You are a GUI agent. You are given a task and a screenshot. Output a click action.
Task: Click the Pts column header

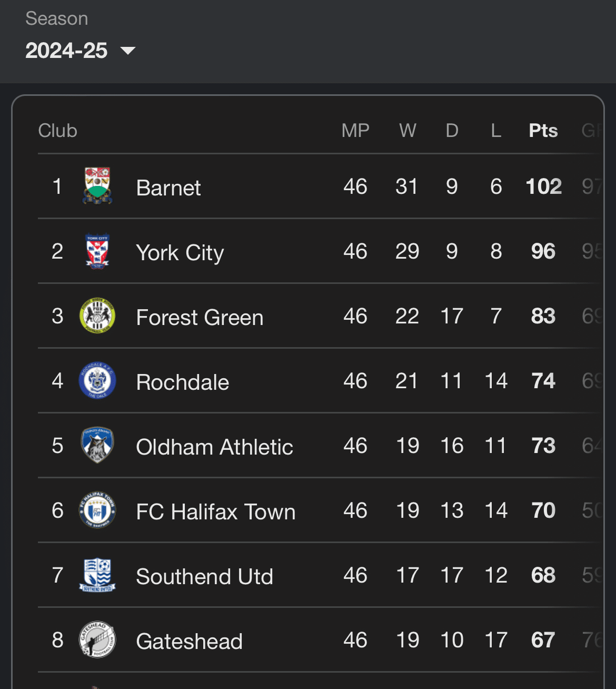[543, 131]
